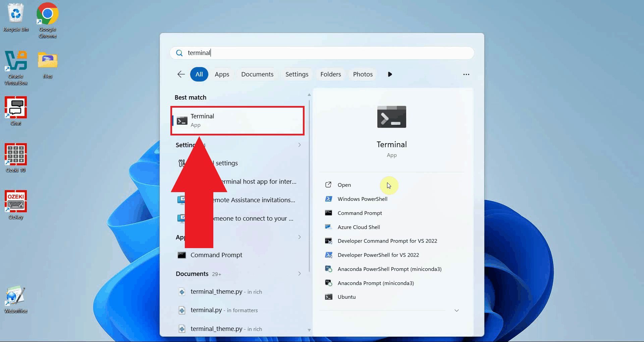Click the back arrow in the search panel

tap(181, 74)
